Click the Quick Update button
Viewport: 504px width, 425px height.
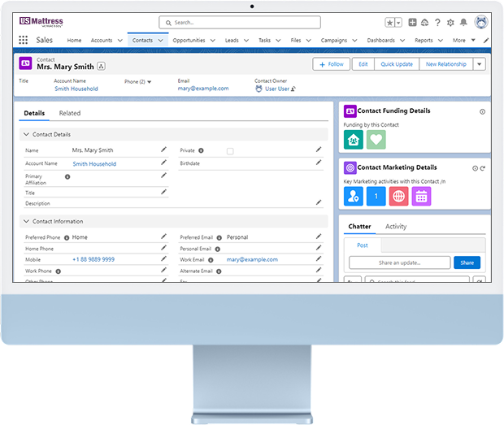[x=397, y=64]
